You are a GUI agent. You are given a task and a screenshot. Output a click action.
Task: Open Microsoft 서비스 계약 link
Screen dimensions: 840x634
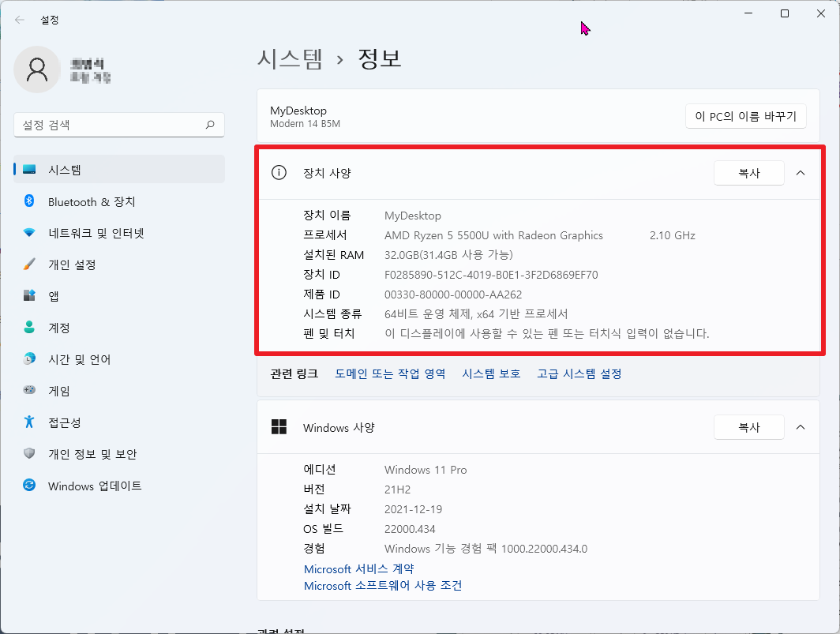click(359, 568)
